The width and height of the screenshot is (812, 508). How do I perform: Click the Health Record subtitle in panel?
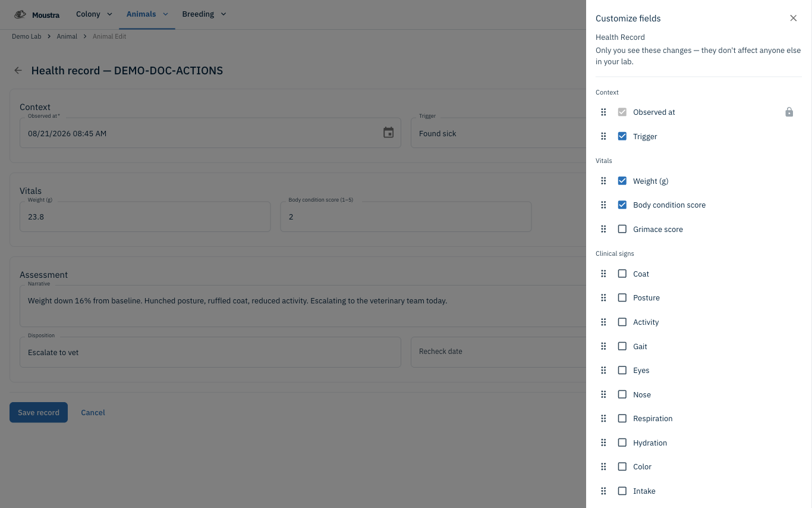(620, 37)
